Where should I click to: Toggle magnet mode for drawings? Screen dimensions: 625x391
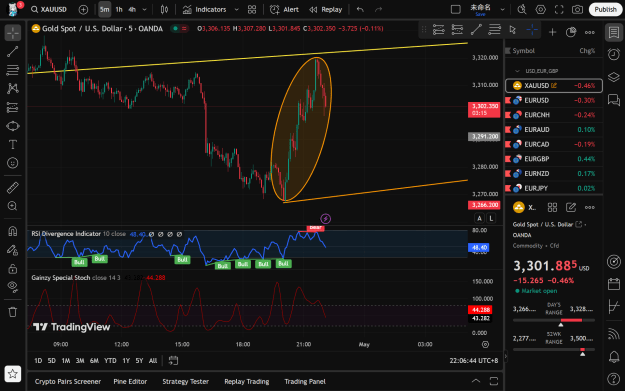pyautogui.click(x=13, y=231)
